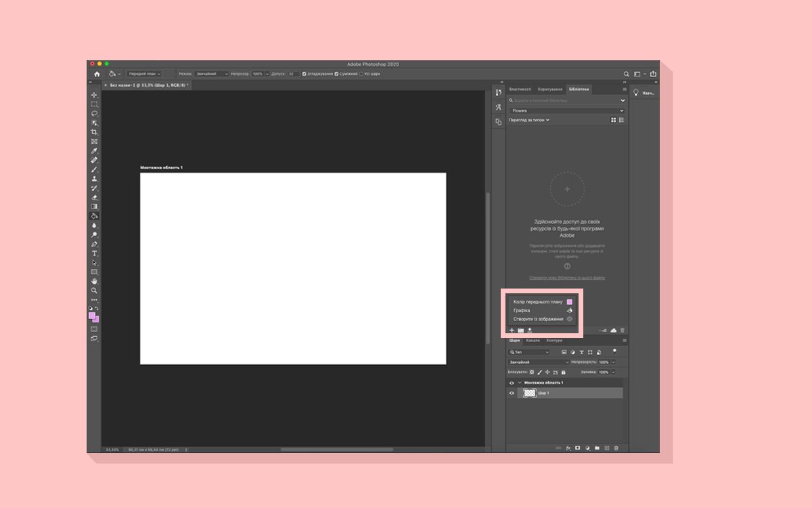Screen dimensions: 812x508
Task: Select the Horizontal Type tool
Action: point(94,253)
